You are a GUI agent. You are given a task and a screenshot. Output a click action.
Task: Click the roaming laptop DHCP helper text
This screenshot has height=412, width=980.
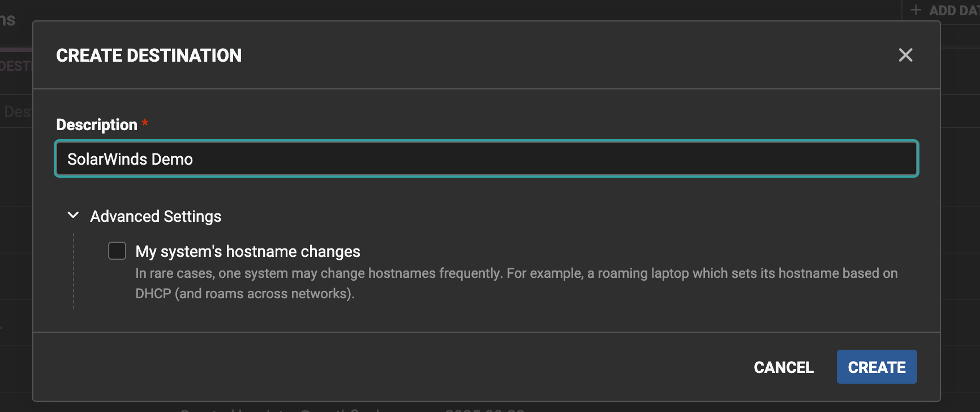click(516, 284)
